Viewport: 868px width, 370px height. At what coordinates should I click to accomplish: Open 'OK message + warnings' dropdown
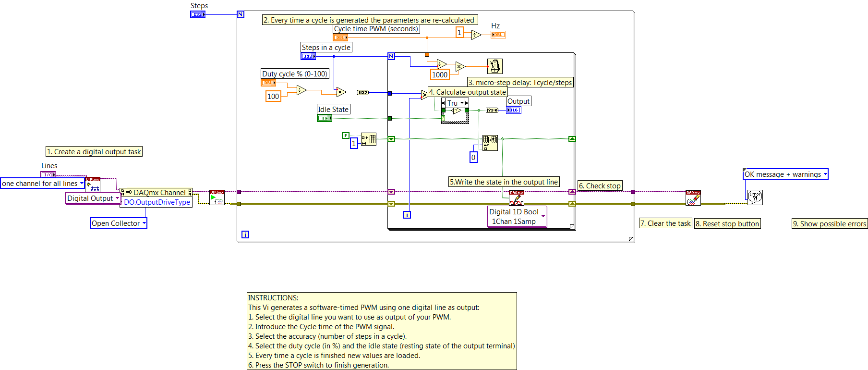pos(825,174)
